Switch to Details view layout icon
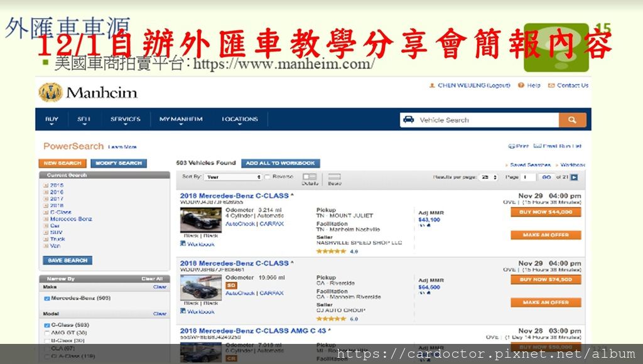The width and height of the screenshot is (643, 364). [x=310, y=177]
